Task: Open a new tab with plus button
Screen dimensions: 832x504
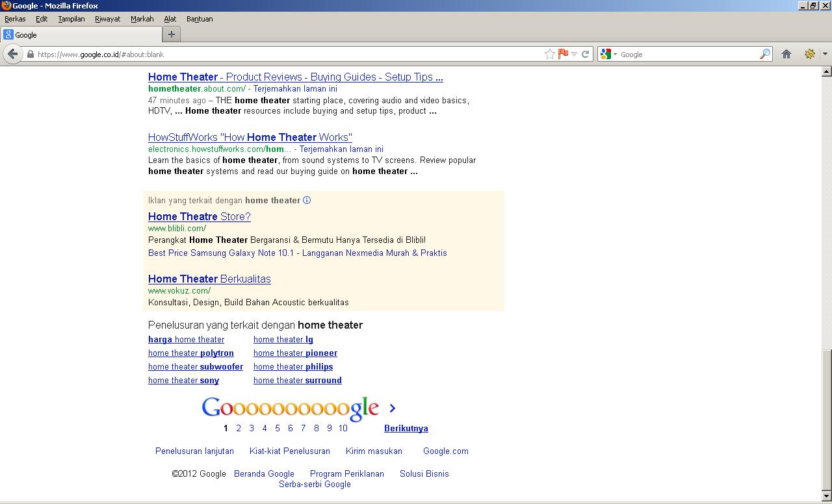Action: 172,34
